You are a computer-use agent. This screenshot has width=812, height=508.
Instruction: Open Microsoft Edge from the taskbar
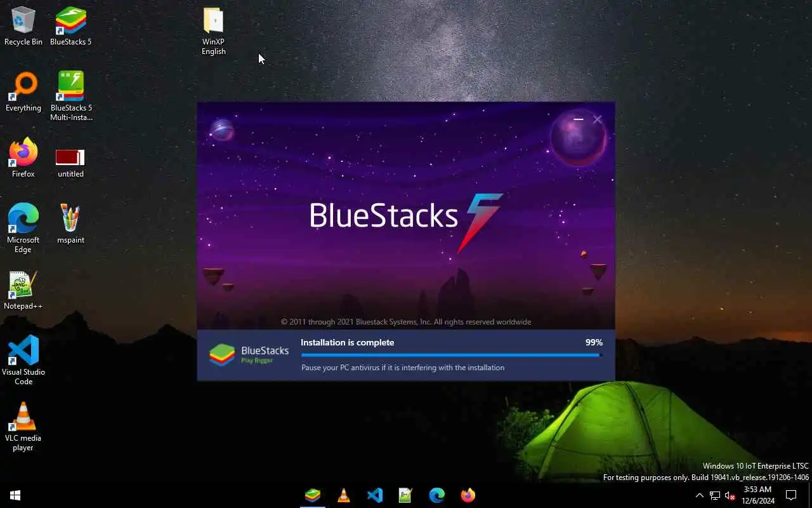click(437, 495)
